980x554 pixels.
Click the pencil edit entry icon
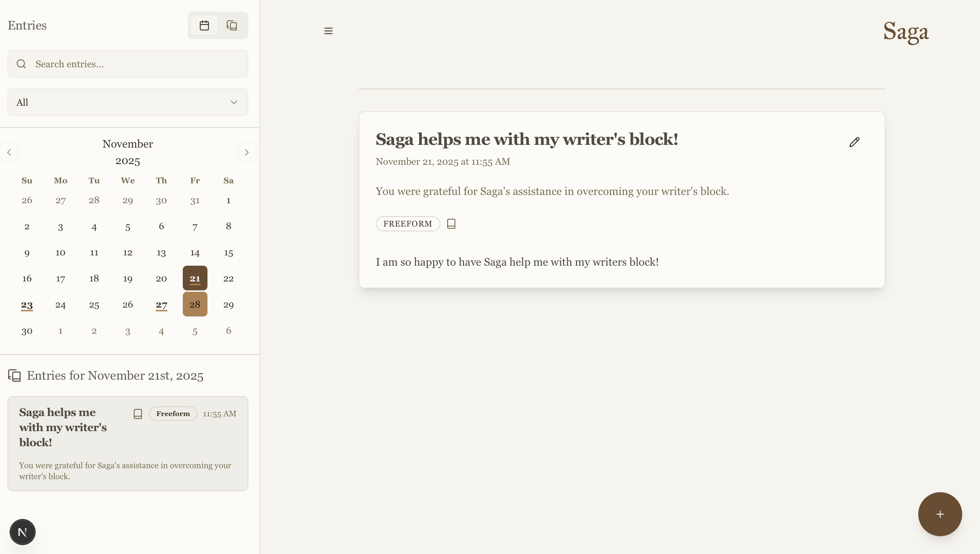pos(854,142)
